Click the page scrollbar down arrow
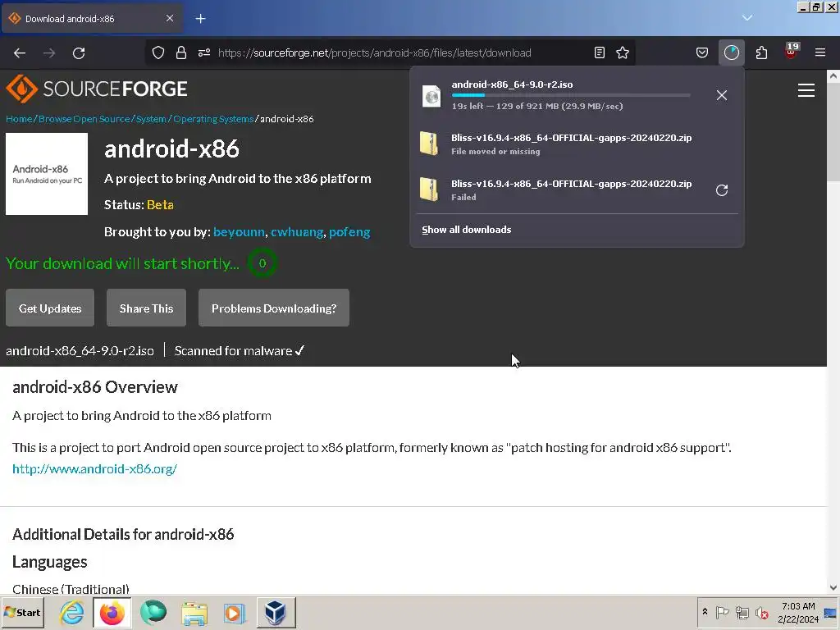The image size is (840, 630). tap(833, 587)
